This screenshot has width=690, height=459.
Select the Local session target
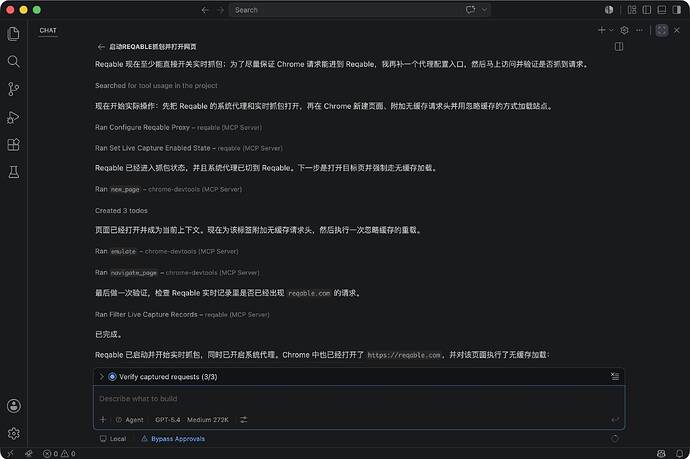coord(113,439)
